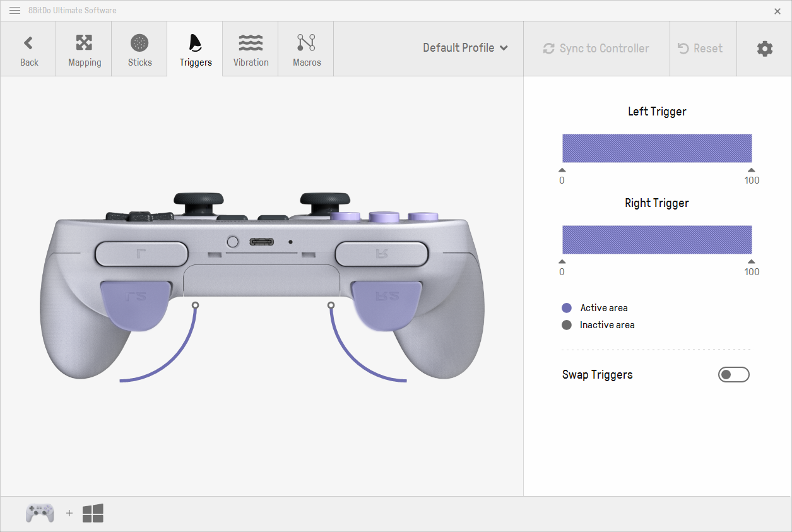
Task: Click the purple right trigger on the controller
Action: [387, 305]
